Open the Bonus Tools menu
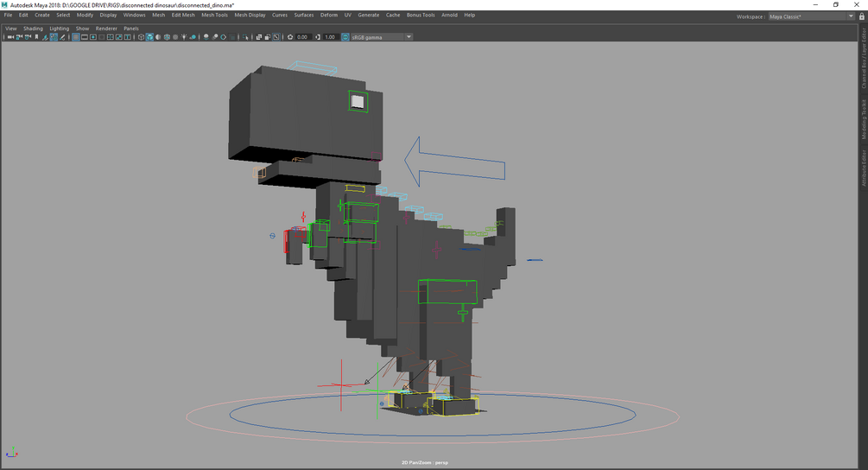 421,15
